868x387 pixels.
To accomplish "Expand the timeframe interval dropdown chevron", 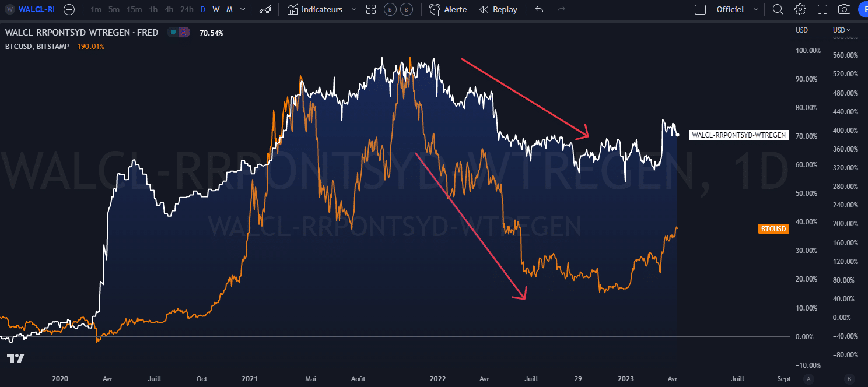I will [243, 9].
